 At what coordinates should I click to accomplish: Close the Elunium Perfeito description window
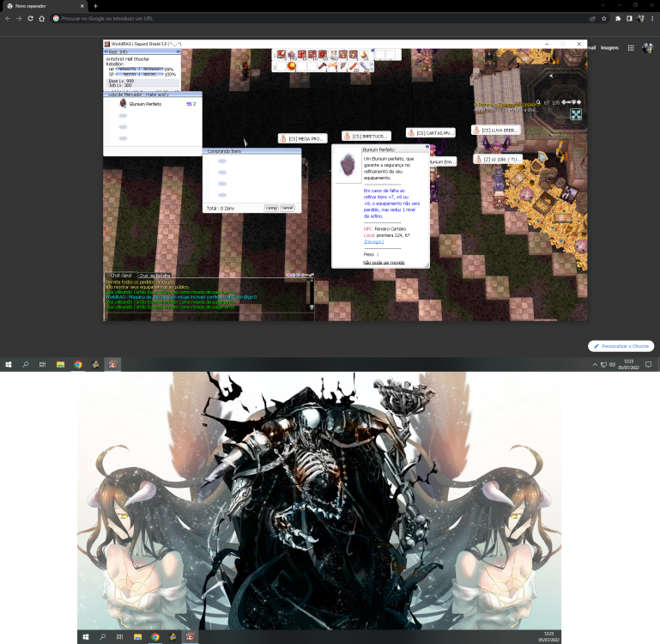(427, 147)
